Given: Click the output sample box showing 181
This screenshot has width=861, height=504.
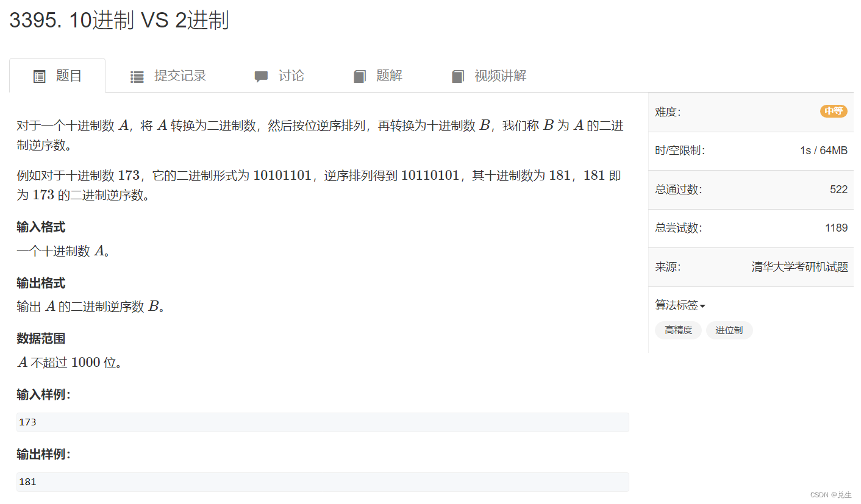Looking at the screenshot, I should click(x=322, y=481).
